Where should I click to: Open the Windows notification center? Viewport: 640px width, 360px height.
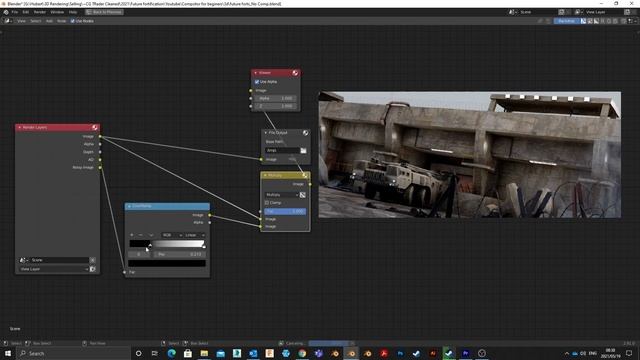coord(629,353)
